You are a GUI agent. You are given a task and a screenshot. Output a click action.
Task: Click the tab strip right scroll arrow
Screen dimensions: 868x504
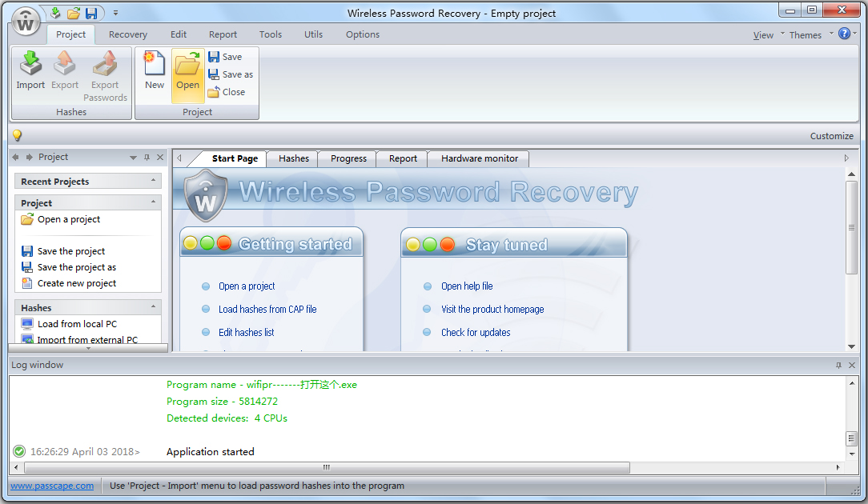tap(846, 158)
